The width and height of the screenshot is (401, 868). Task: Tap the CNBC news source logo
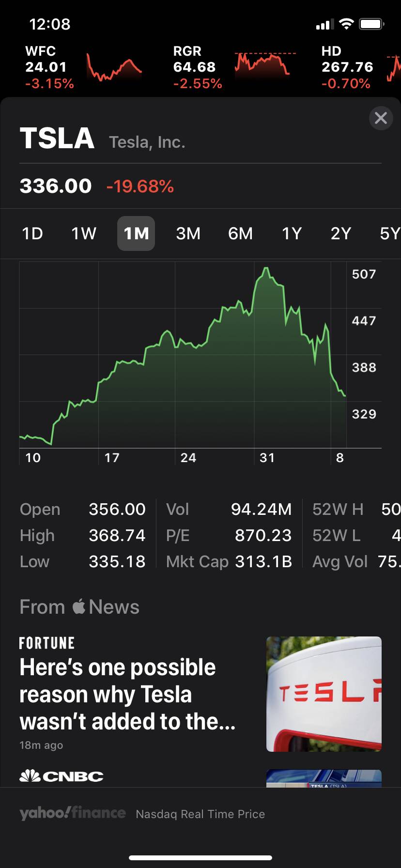pyautogui.click(x=62, y=776)
